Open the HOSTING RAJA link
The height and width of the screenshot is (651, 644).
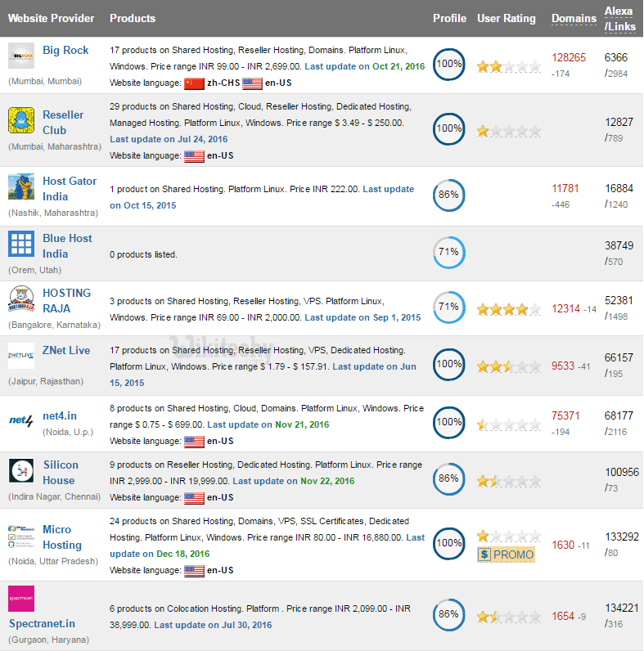pyautogui.click(x=66, y=301)
